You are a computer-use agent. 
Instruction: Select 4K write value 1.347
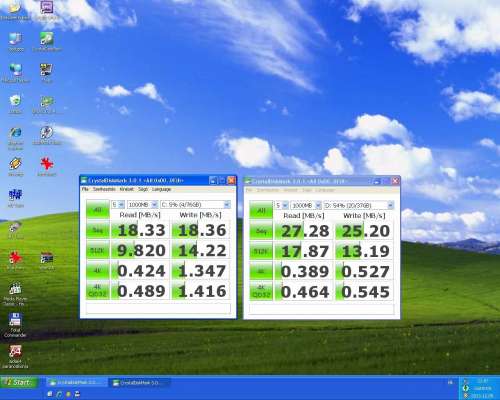[201, 271]
